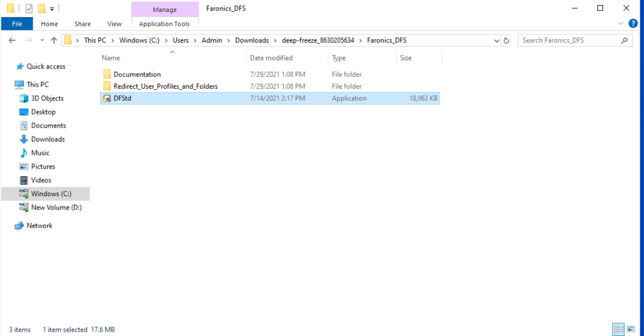644x336 pixels.
Task: Switch to details view layout
Action: [618, 329]
